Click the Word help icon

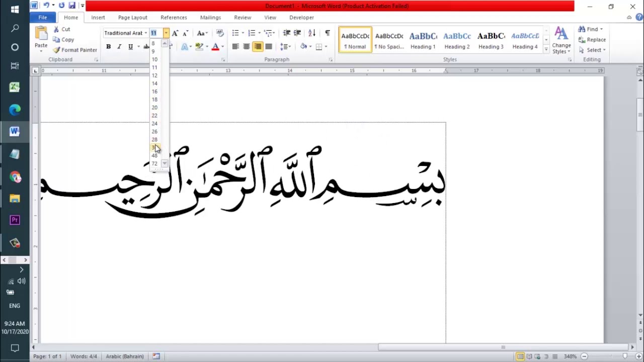point(639,18)
